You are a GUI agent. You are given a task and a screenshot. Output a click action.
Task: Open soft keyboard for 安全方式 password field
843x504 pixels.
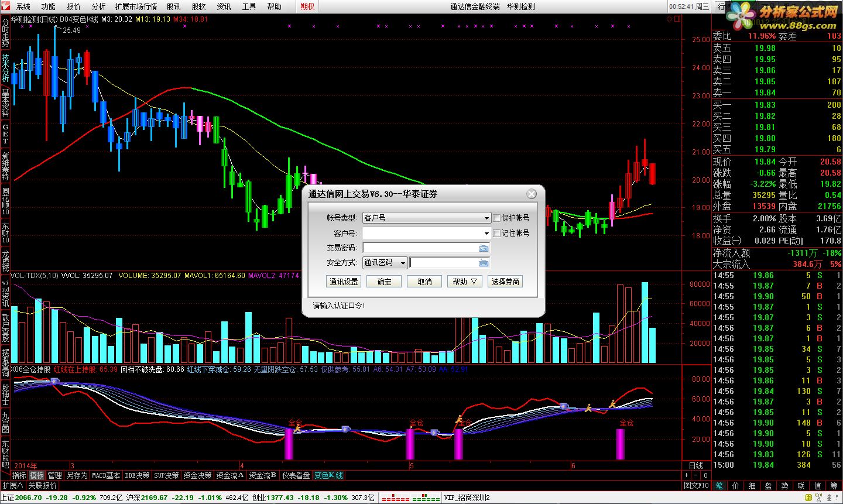(x=484, y=263)
